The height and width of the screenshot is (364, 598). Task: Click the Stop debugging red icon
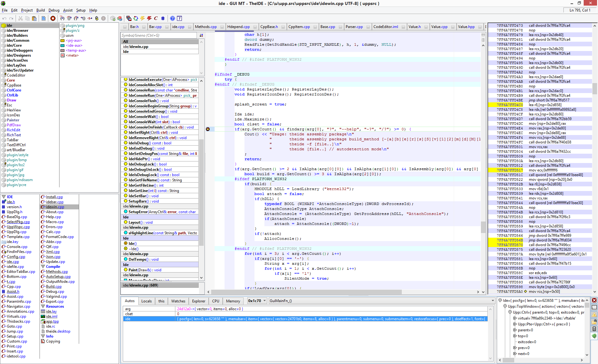click(53, 18)
